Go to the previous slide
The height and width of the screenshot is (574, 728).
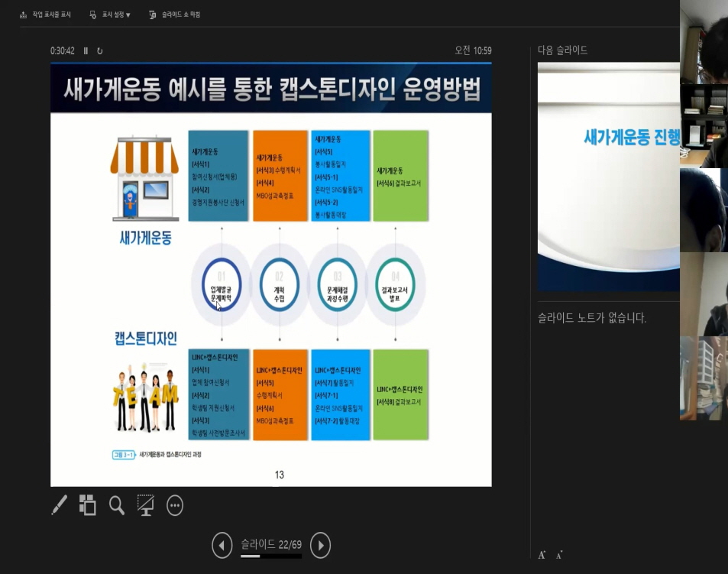click(222, 545)
